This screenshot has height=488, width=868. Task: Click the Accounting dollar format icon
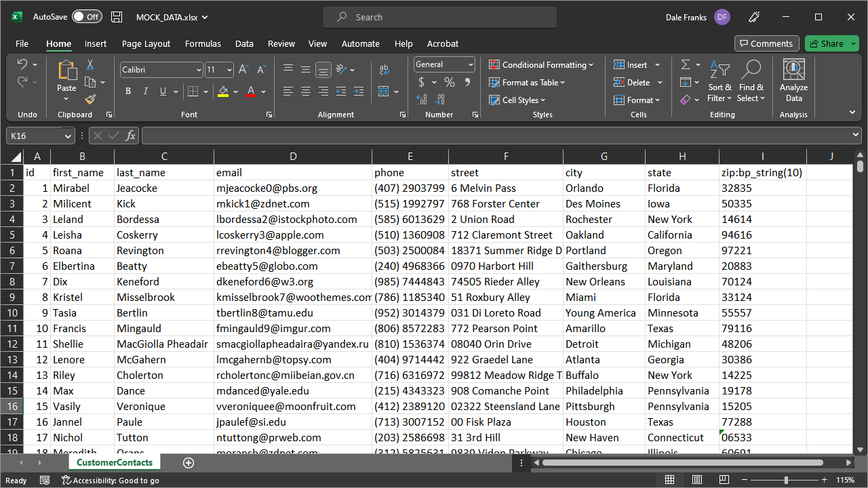click(422, 82)
